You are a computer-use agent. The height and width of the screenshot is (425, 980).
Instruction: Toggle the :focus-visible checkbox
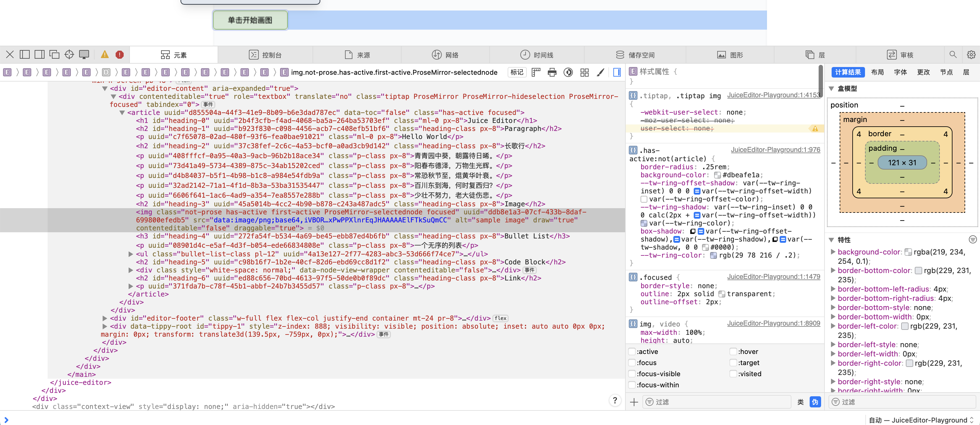[x=632, y=373]
